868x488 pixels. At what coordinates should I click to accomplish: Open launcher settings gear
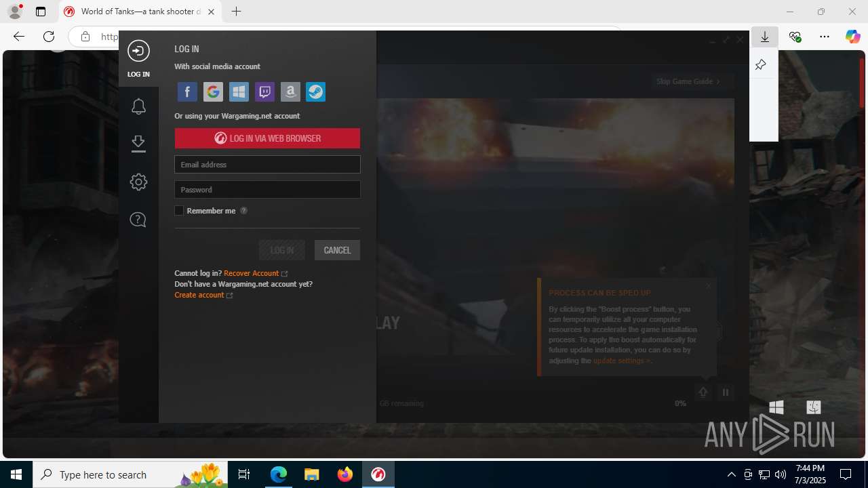[138, 182]
